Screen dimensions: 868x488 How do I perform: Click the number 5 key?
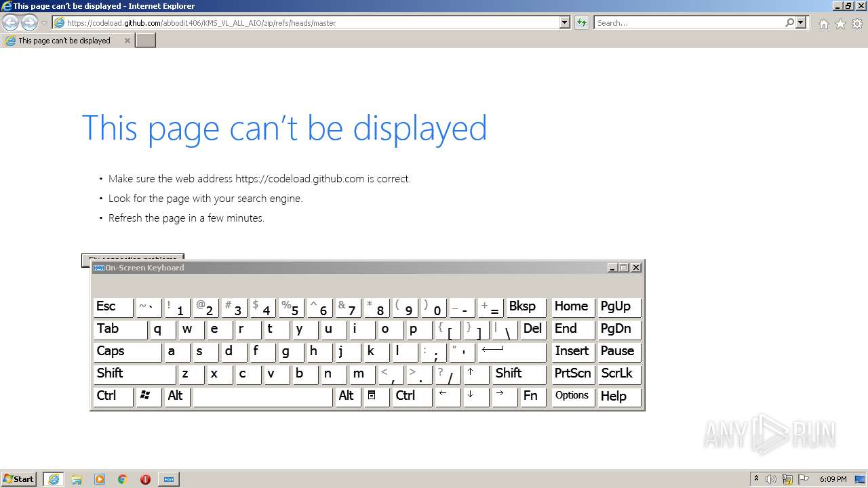pos(291,307)
